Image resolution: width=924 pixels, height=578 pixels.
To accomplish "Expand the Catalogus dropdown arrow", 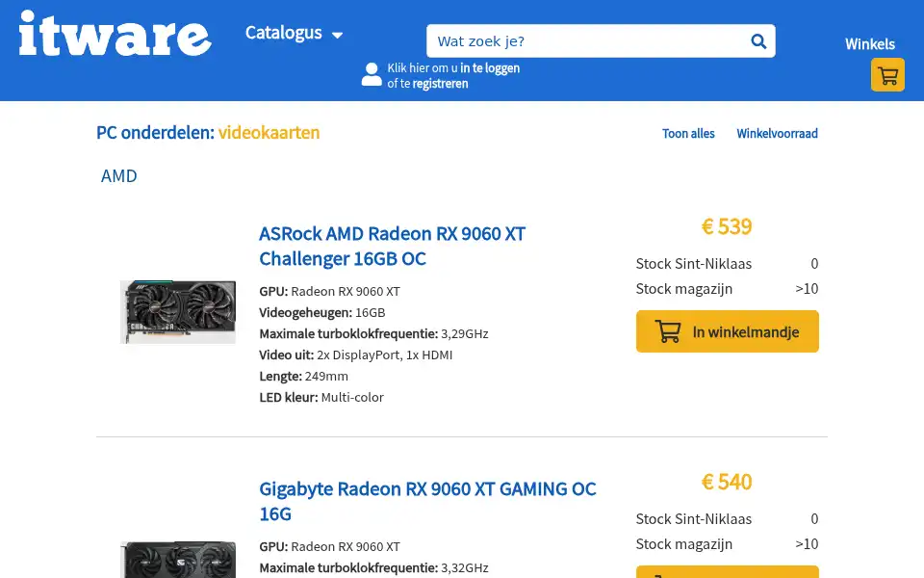I will pos(337,35).
